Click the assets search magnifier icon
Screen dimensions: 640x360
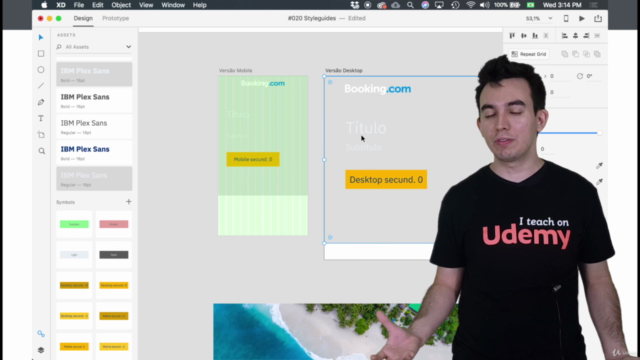[x=59, y=47]
